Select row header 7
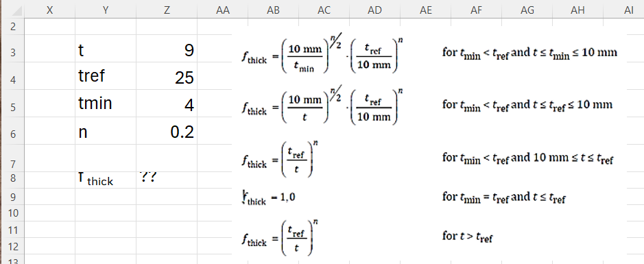644x264 pixels. 12,158
